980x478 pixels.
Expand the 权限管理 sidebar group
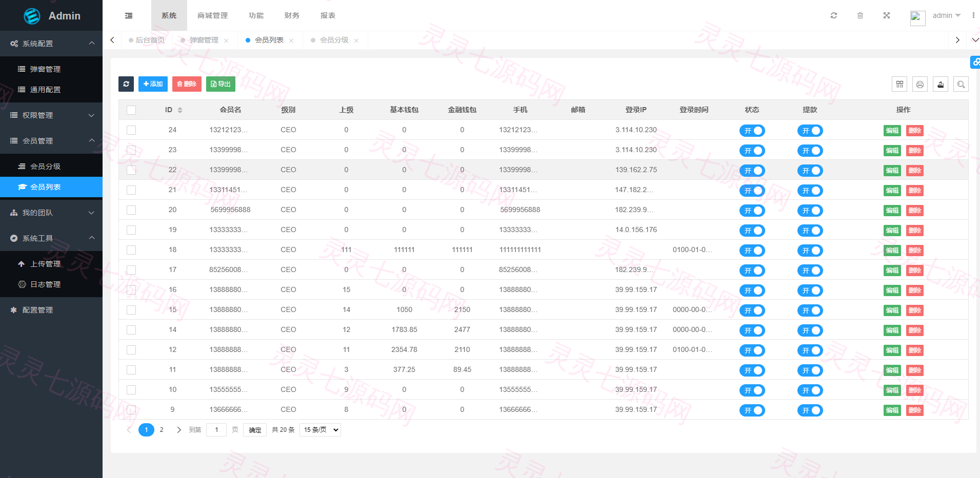pos(51,115)
